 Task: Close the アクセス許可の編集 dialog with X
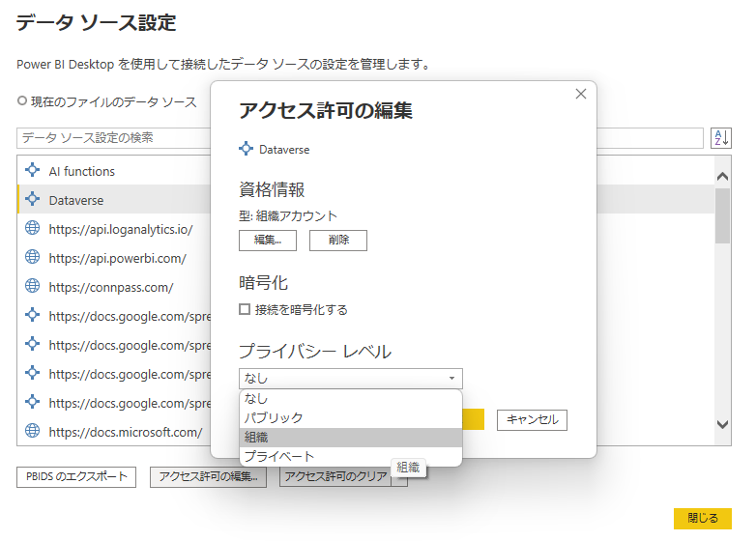pyautogui.click(x=580, y=94)
